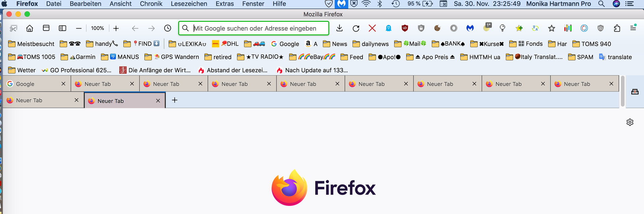644x214 pixels.
Task: Close the Google tab
Action: tap(63, 84)
